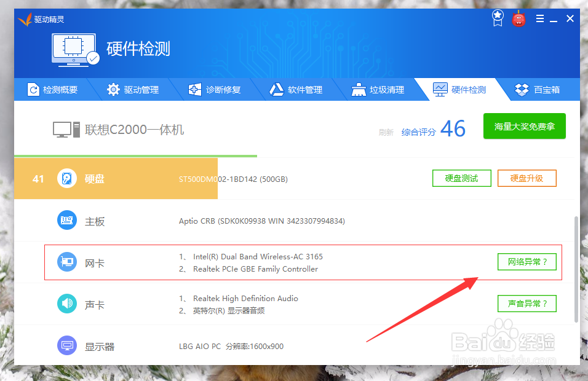
Task: Open the hamburger menu
Action: 539,18
